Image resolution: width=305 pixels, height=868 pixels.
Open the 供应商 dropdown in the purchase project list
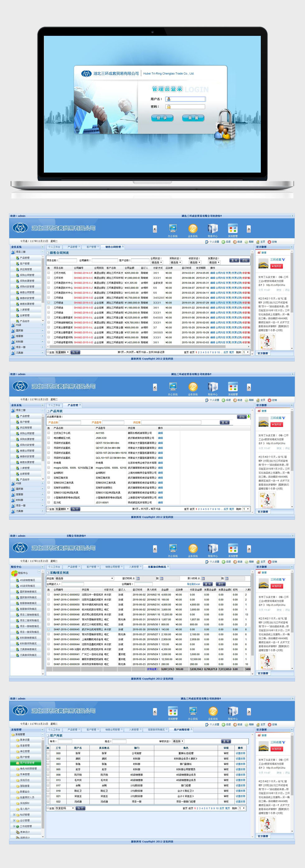(x=84, y=578)
